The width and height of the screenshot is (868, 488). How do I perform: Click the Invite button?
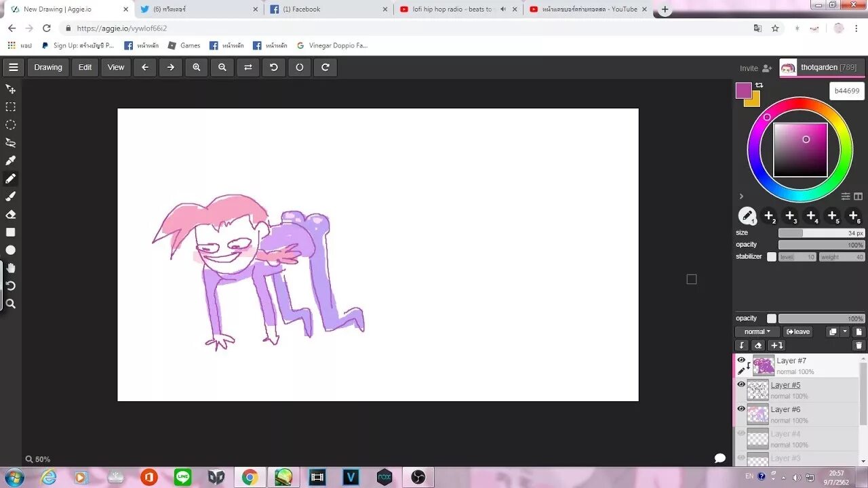(755, 68)
